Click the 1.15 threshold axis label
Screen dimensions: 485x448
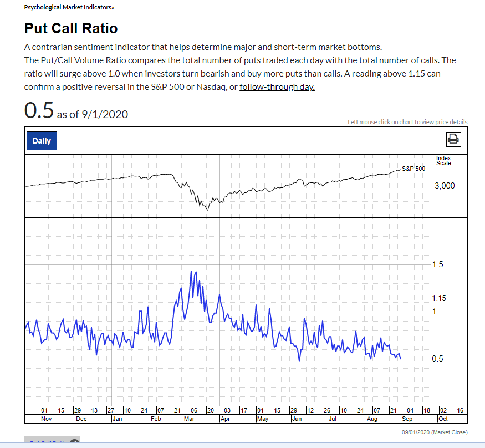click(x=439, y=298)
